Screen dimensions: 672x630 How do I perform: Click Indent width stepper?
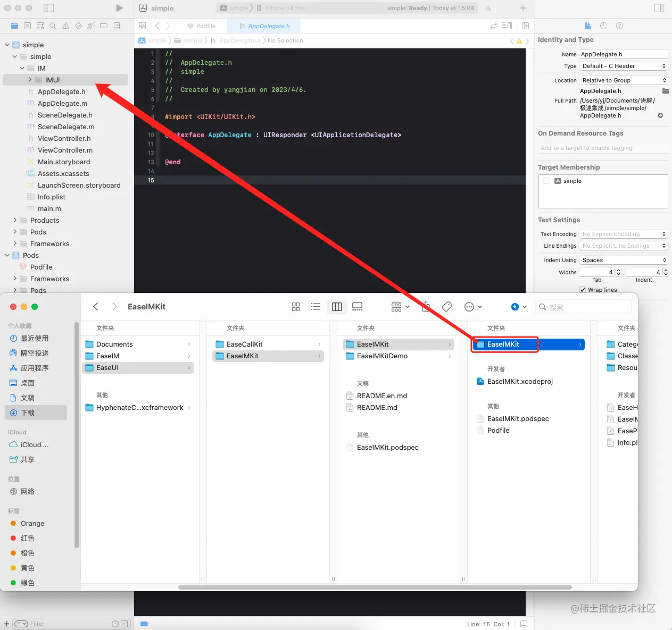pyautogui.click(x=666, y=272)
